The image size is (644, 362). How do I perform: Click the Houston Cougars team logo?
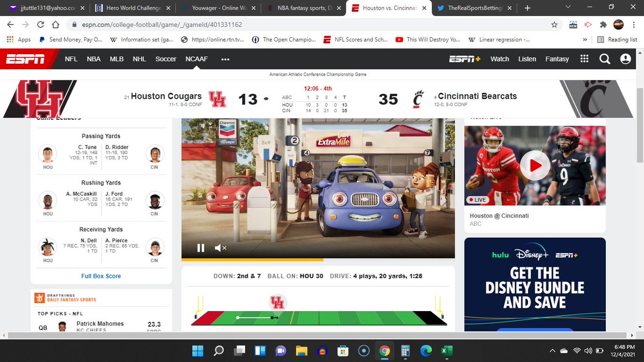pos(217,99)
